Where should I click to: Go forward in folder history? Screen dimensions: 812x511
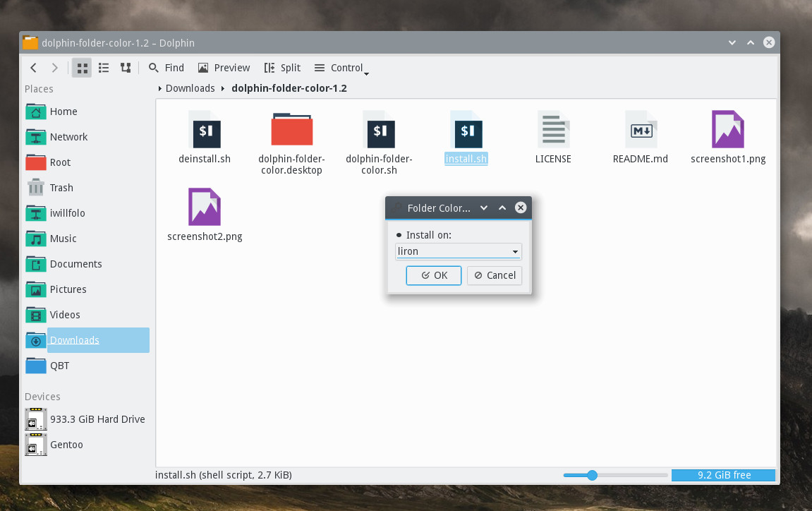[x=55, y=68]
